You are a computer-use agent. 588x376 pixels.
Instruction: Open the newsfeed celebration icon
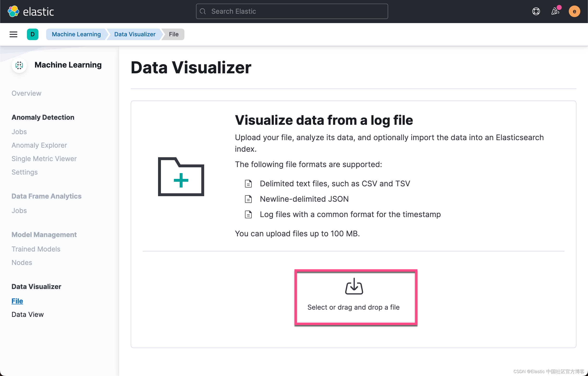pos(555,11)
